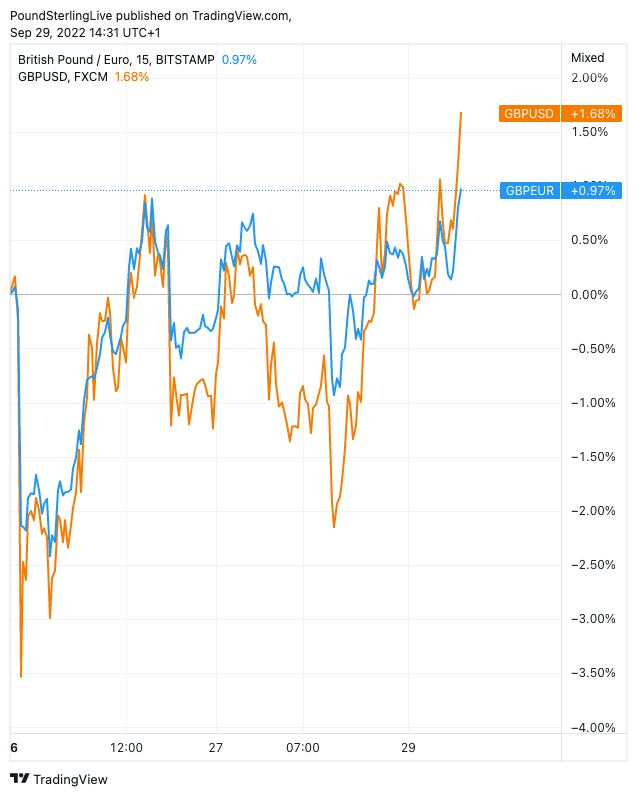Click the orange GBPUSD price label tag
This screenshot has width=637, height=796.
(x=528, y=114)
